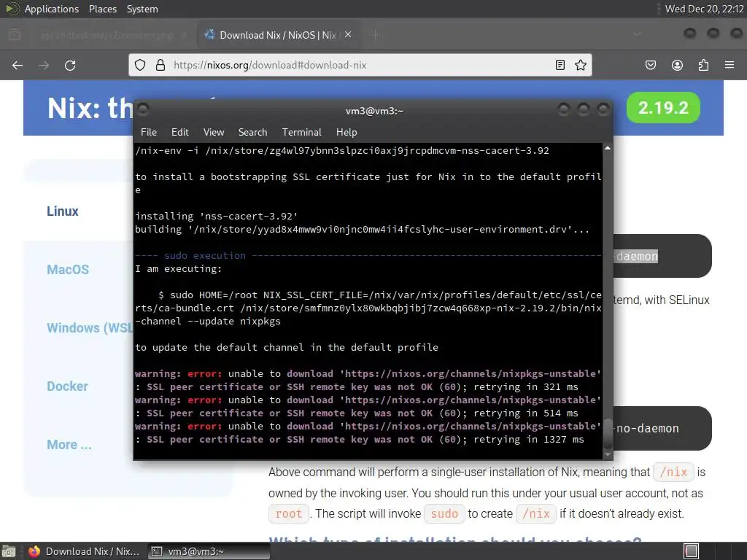The width and height of the screenshot is (747, 560).
Task: Click the terminal scrollbar down arrow
Action: coord(608,455)
